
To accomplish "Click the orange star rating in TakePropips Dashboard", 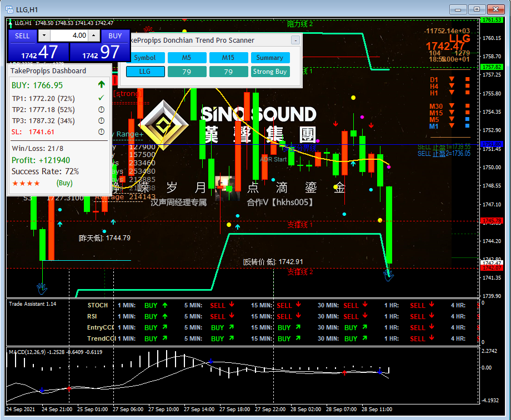I will (26, 183).
